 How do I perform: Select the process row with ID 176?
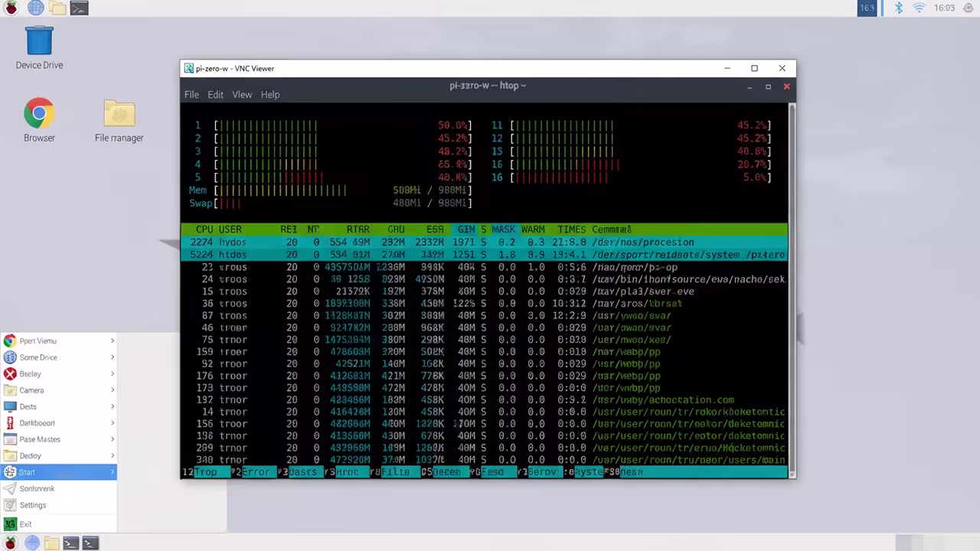(x=484, y=376)
